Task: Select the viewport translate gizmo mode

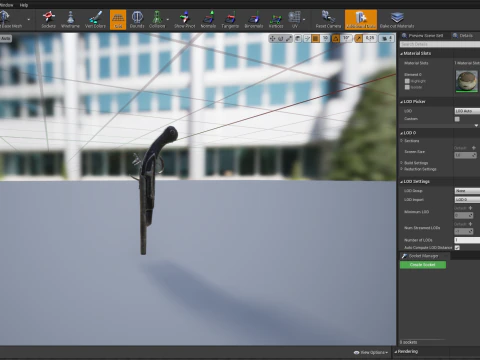Action: 272,38
